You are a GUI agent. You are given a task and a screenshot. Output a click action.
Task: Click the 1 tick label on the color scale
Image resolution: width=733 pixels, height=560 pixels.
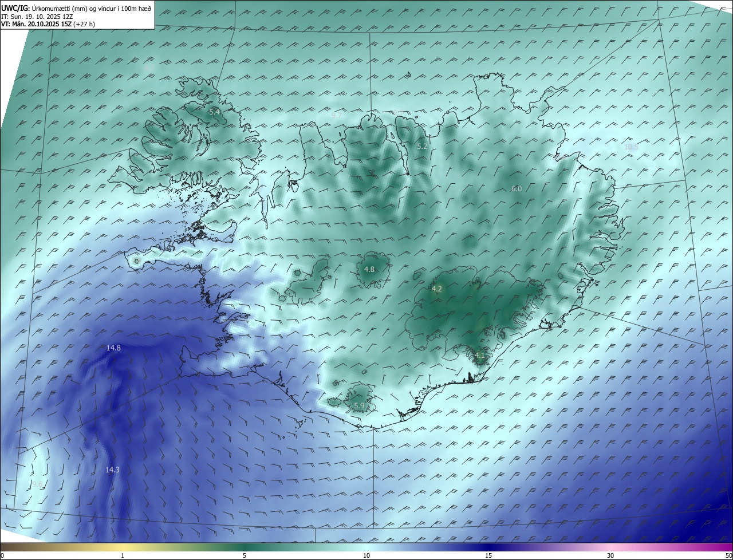pyautogui.click(x=123, y=555)
